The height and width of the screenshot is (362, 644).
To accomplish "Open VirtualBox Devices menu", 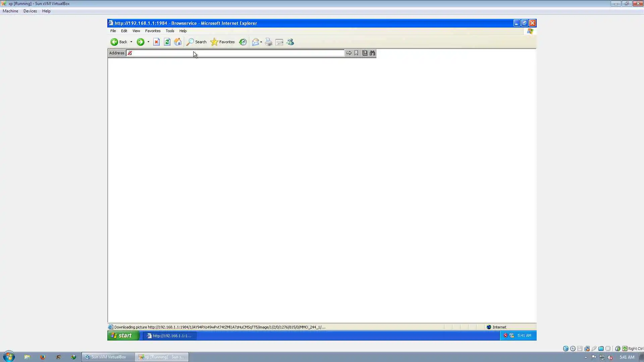I will (x=30, y=11).
